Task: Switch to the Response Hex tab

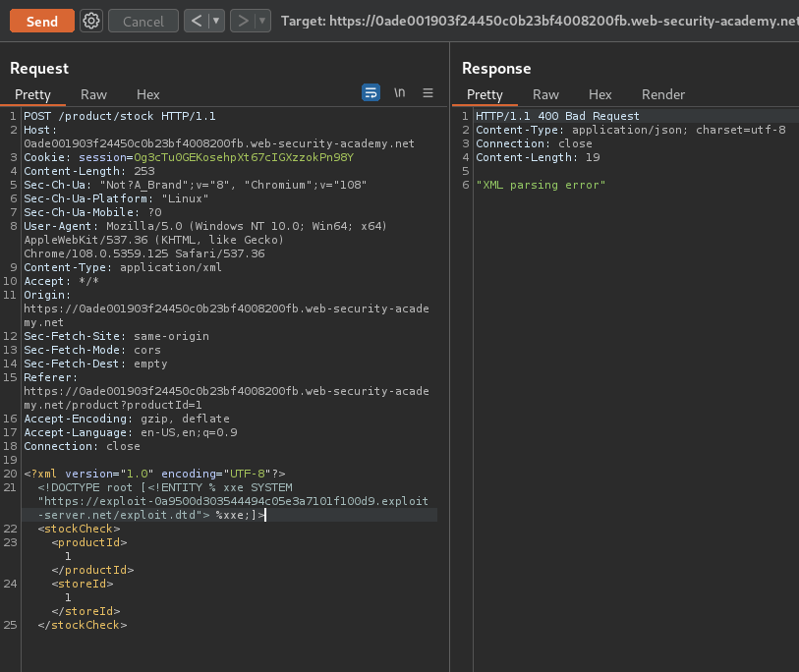Action: click(x=599, y=94)
